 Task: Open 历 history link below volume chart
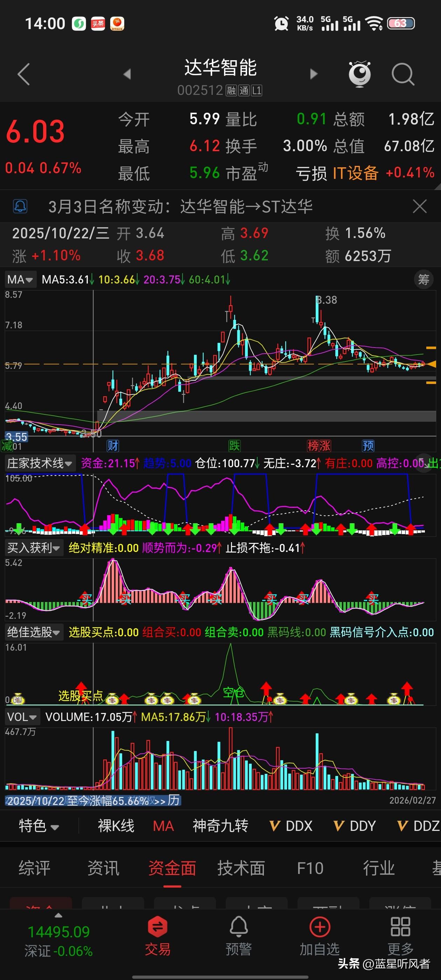(x=174, y=800)
